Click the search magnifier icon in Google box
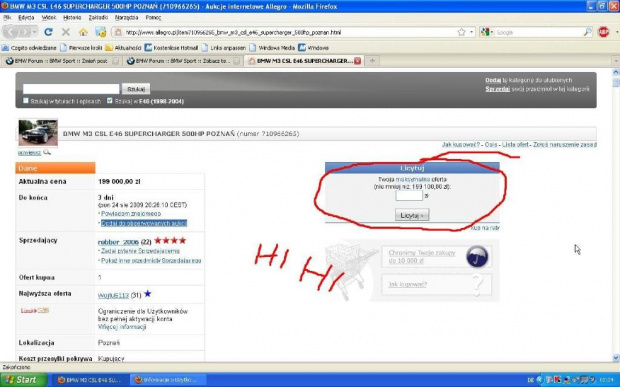 (x=588, y=32)
